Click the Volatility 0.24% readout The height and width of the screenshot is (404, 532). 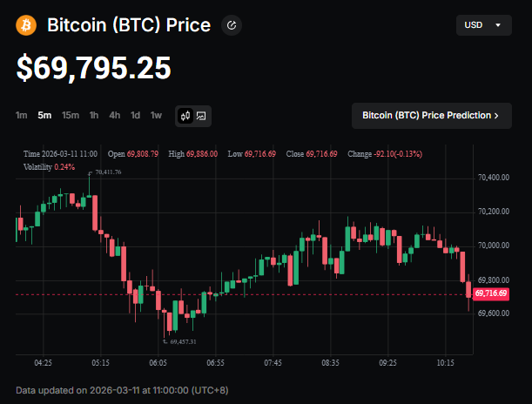(50, 166)
